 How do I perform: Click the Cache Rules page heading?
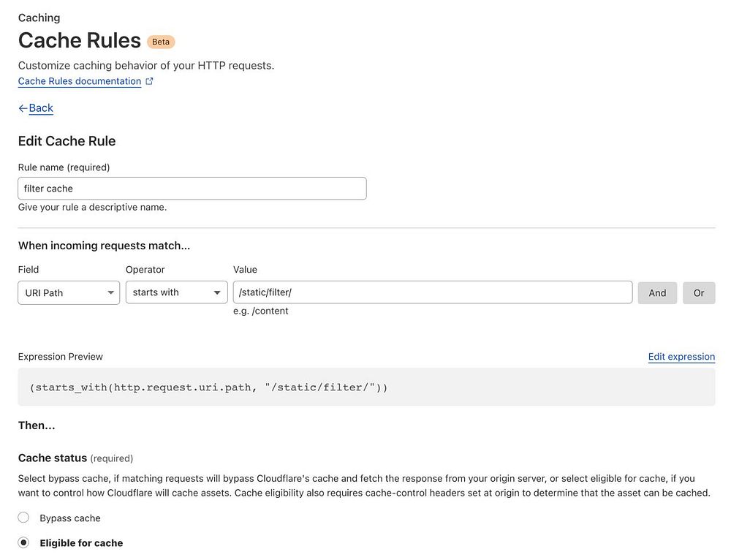pyautogui.click(x=79, y=40)
